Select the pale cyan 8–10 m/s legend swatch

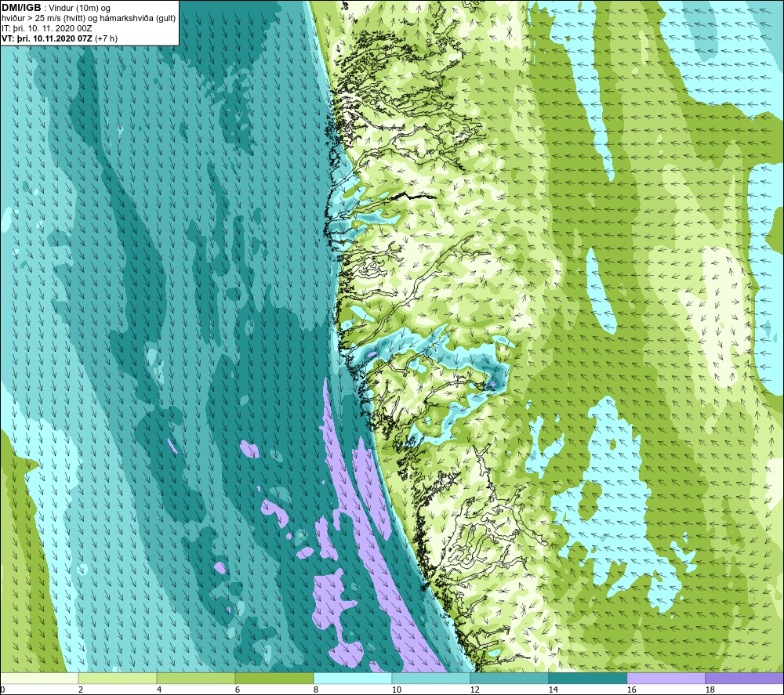(x=353, y=679)
